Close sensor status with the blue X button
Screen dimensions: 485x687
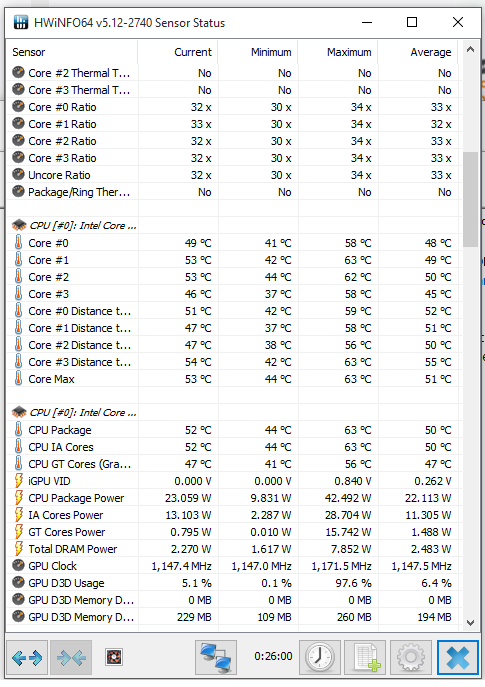pyautogui.click(x=457, y=657)
